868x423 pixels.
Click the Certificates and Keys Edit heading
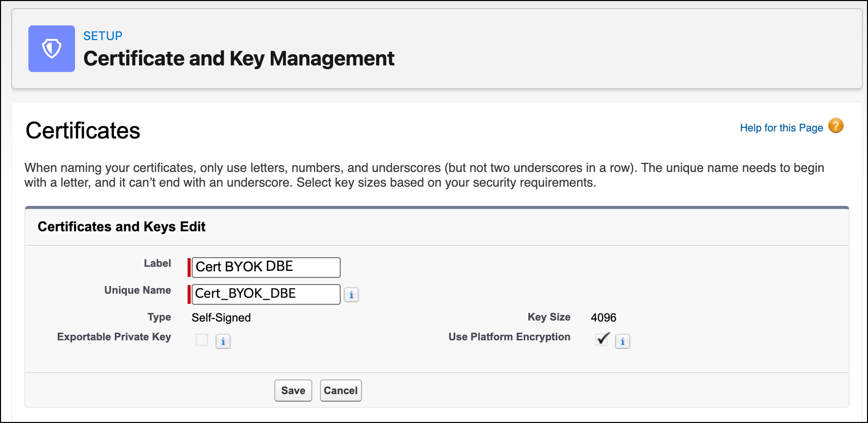[122, 227]
